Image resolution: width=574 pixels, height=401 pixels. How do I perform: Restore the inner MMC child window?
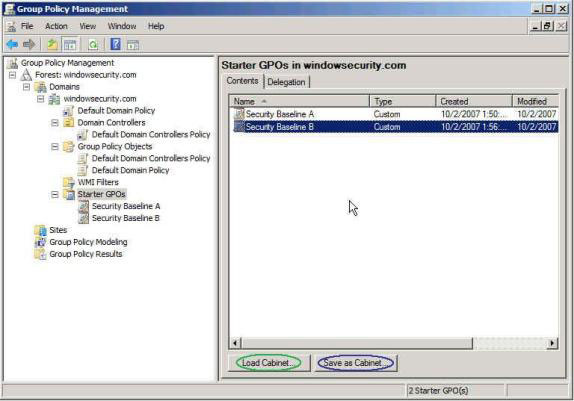(547, 26)
